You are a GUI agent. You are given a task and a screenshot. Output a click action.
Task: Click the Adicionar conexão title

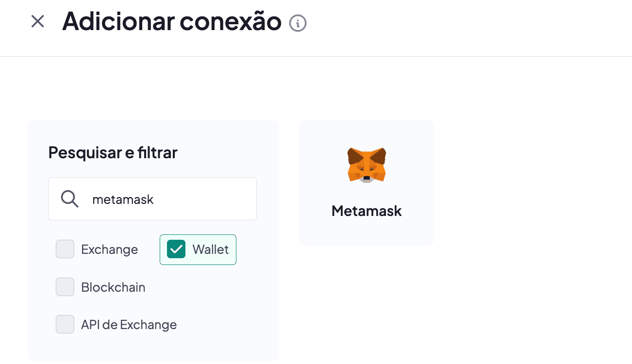[171, 21]
